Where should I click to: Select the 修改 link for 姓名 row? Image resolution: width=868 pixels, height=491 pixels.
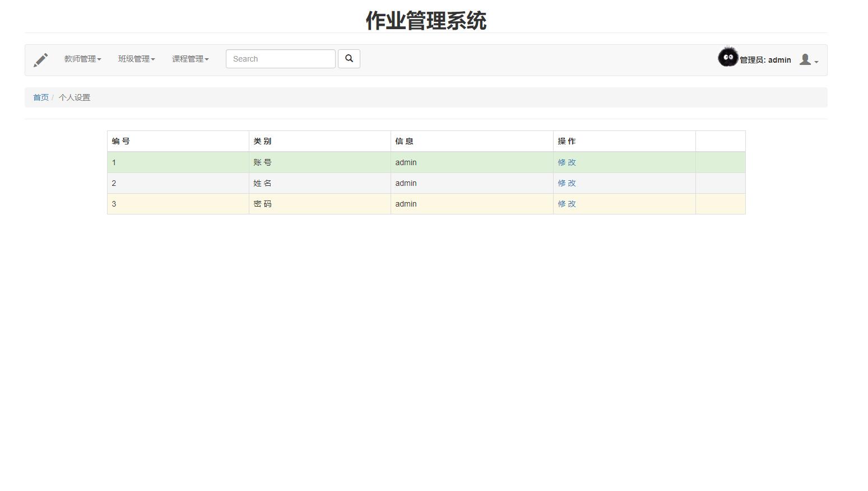(567, 183)
